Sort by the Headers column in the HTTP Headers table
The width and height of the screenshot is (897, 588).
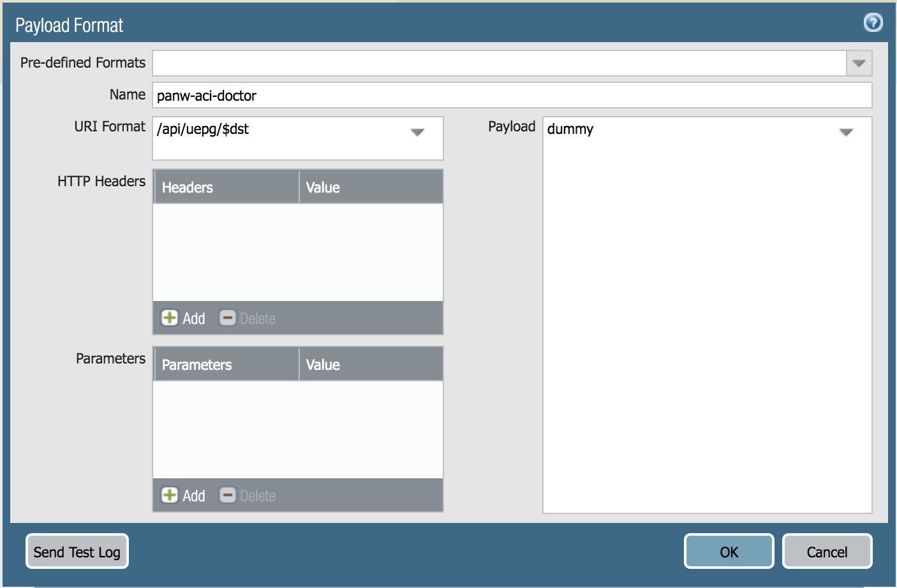point(226,187)
